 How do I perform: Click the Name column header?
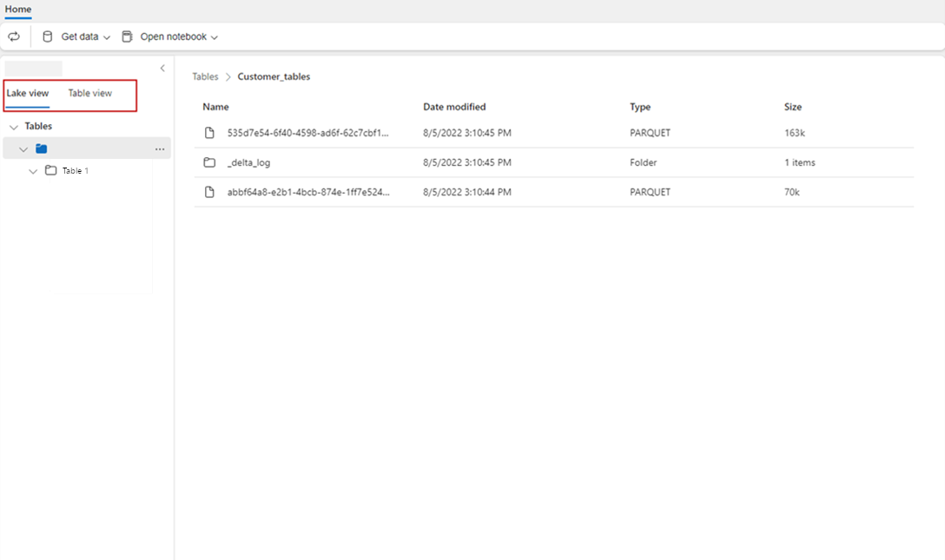(215, 107)
